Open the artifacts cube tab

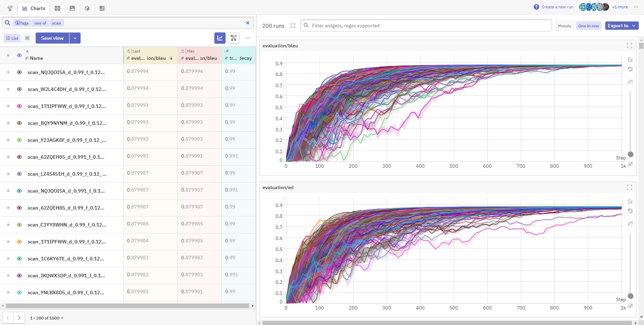click(x=87, y=8)
